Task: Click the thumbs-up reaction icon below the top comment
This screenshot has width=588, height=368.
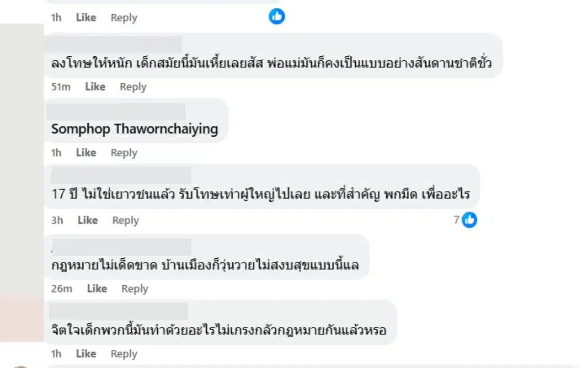Action: tap(276, 16)
